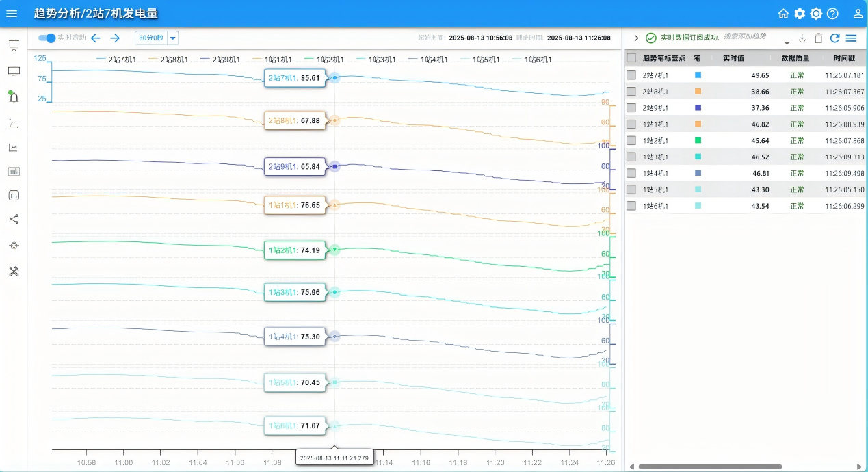Viewport: 868px width, 472px height.
Task: Click the forward arrow to scroll later
Action: tap(115, 38)
